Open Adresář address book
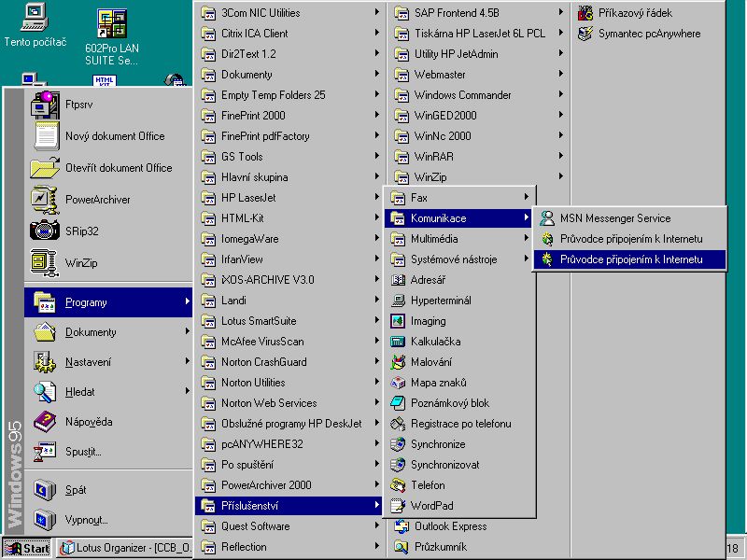The width and height of the screenshot is (747, 560). click(459, 280)
